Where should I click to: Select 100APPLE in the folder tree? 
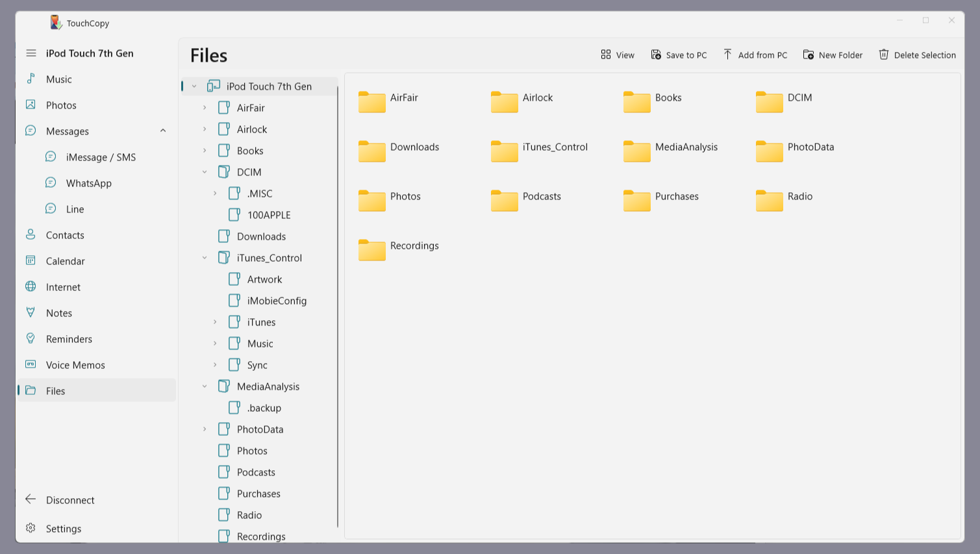(269, 215)
